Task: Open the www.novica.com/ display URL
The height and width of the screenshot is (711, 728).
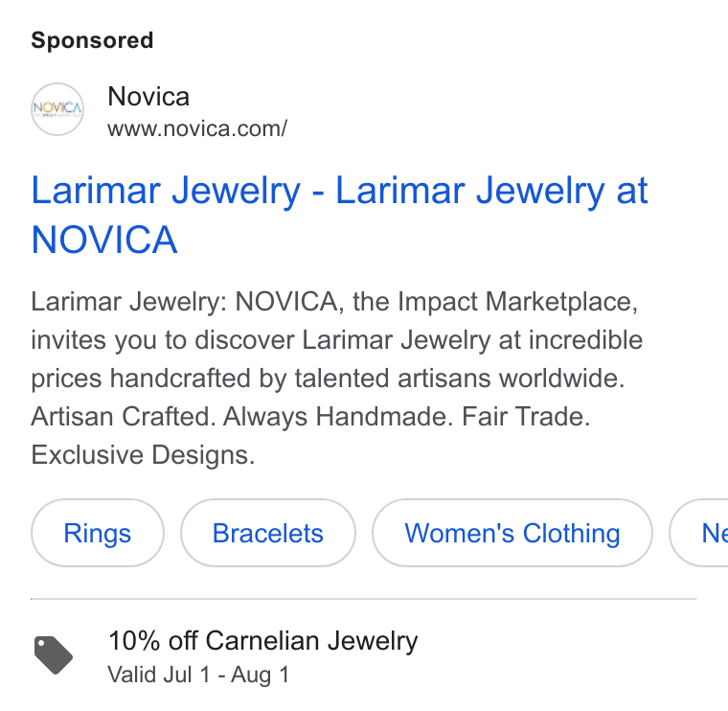Action: (197, 128)
